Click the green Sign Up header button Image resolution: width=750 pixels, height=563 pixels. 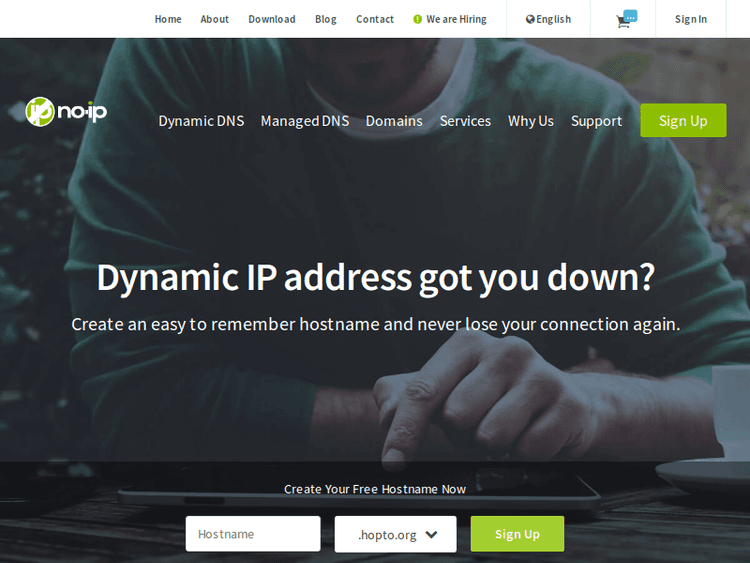(683, 121)
